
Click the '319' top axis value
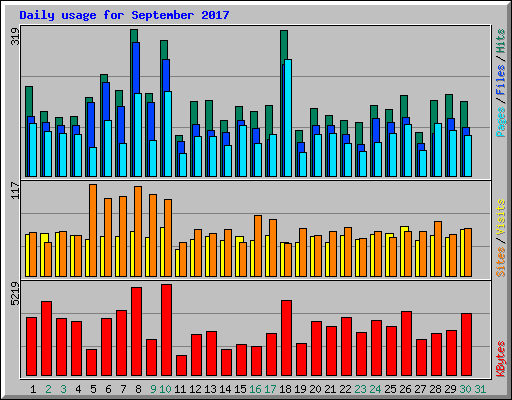[16, 36]
